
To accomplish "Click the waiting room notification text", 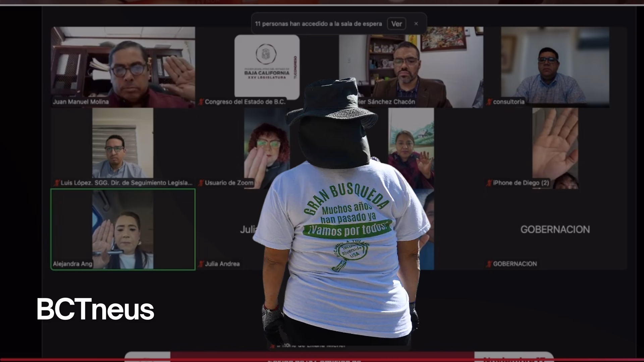I will 318,24.
